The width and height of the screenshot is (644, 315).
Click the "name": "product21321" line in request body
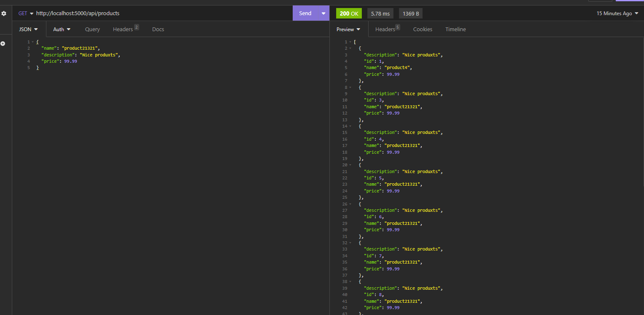(x=70, y=48)
